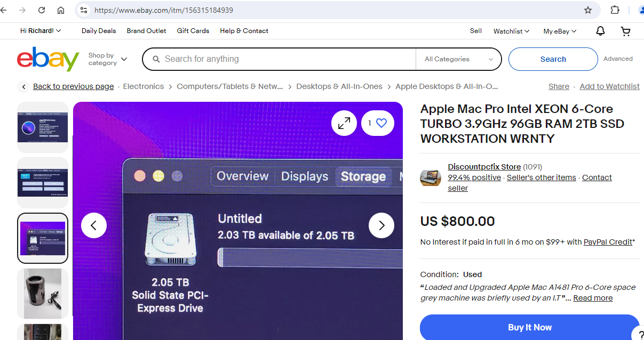The image size is (644, 340).
Task: Click the browser forward arrow
Action: tap(22, 10)
